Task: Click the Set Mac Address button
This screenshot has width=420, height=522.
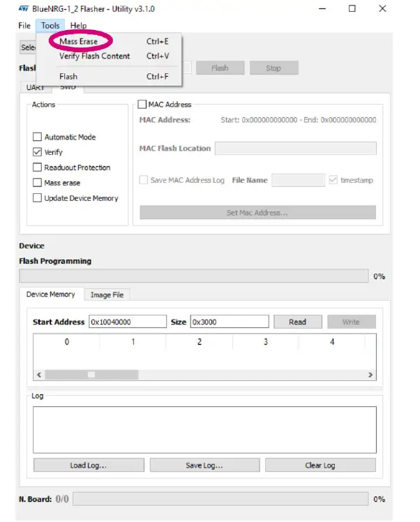Action: (x=258, y=212)
